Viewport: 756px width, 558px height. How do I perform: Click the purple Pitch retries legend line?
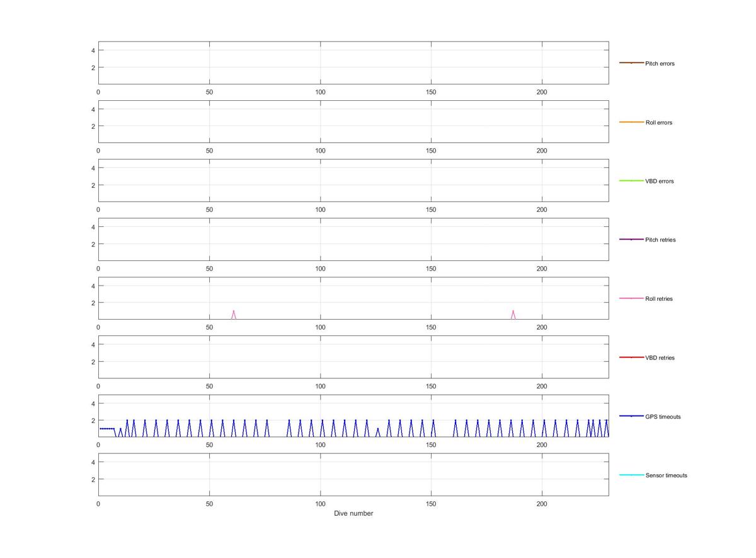point(631,240)
